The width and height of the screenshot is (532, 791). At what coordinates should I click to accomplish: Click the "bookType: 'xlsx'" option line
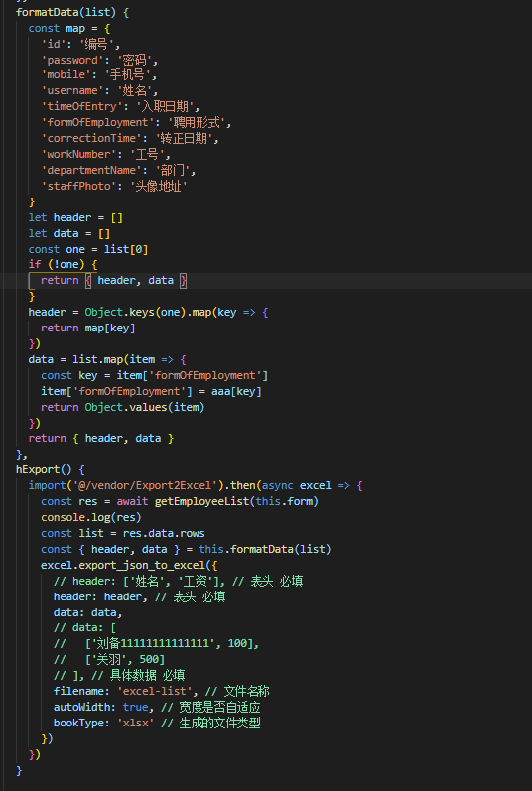pyautogui.click(x=158, y=724)
